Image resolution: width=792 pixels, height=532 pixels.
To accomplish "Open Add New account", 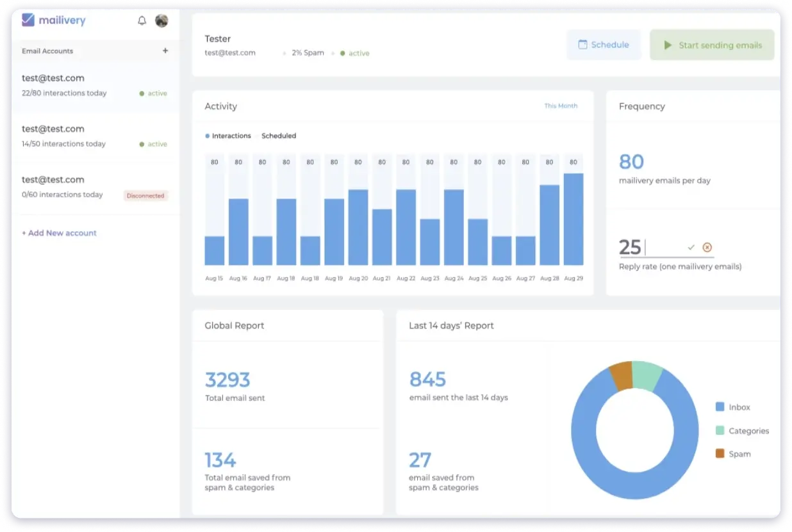I will (59, 233).
